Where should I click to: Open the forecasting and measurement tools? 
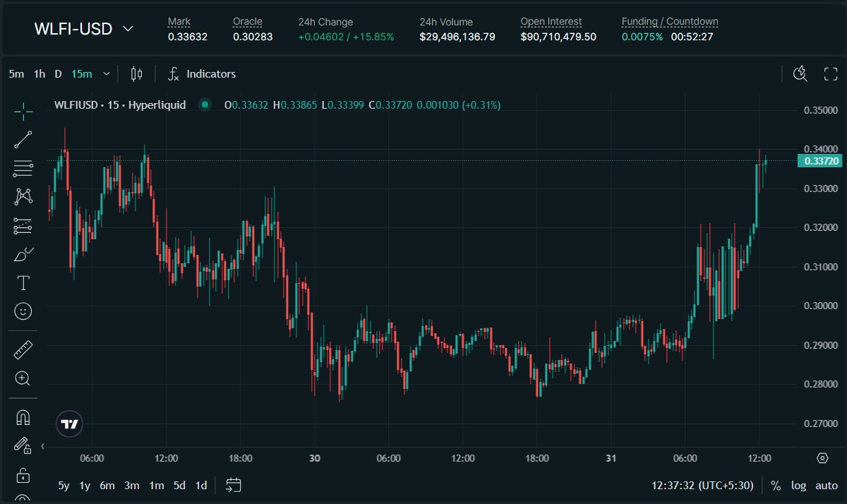23,226
